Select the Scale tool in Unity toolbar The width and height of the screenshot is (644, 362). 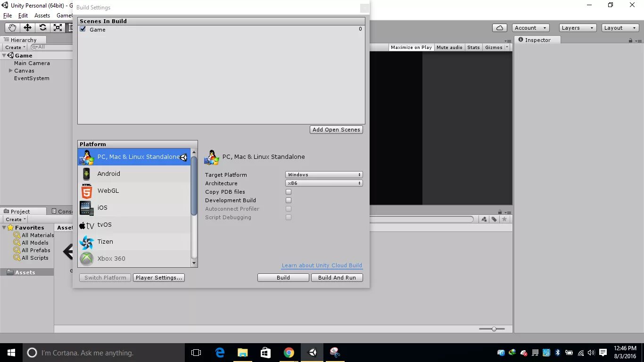pos(58,28)
